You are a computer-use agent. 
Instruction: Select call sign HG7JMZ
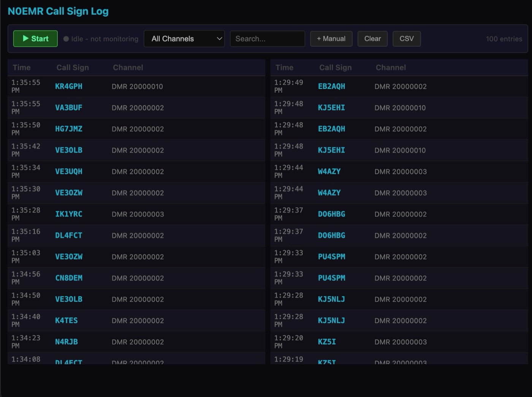point(69,129)
